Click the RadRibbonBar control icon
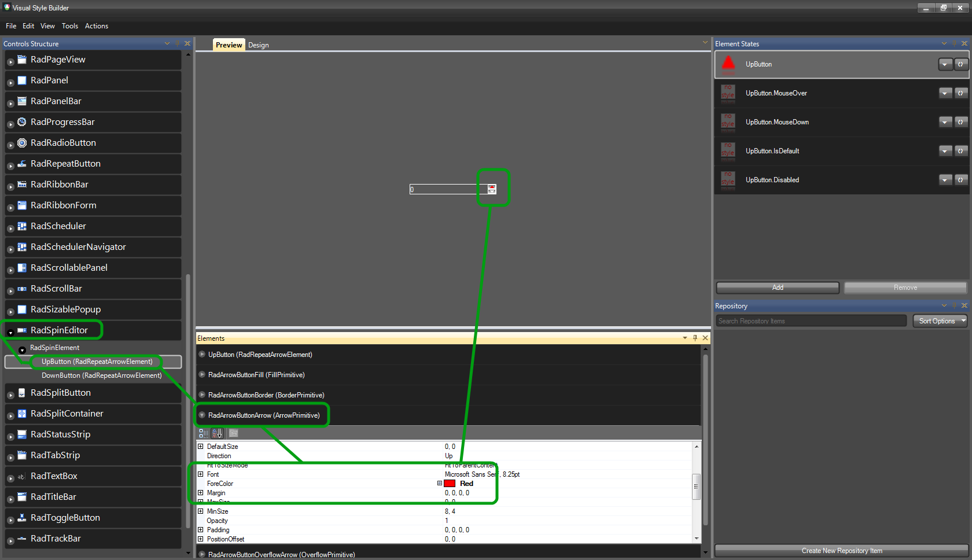Image resolution: width=972 pixels, height=560 pixels. coord(22,184)
